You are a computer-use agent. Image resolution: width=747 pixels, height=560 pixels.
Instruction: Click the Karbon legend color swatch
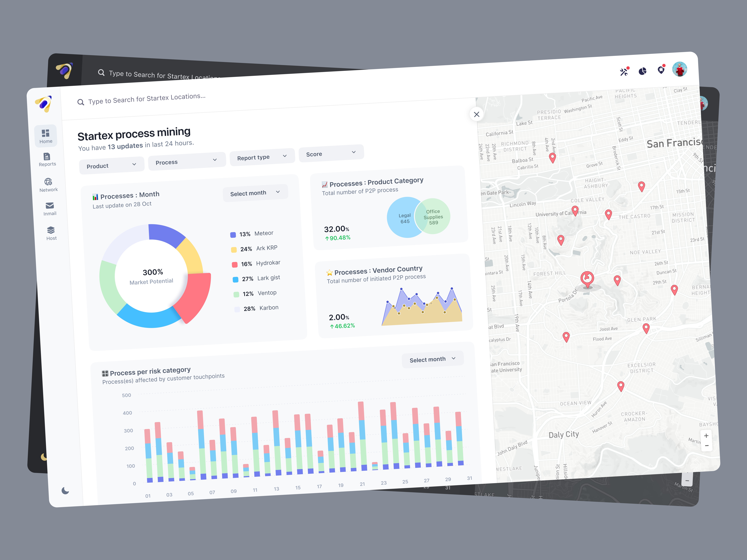(x=237, y=309)
